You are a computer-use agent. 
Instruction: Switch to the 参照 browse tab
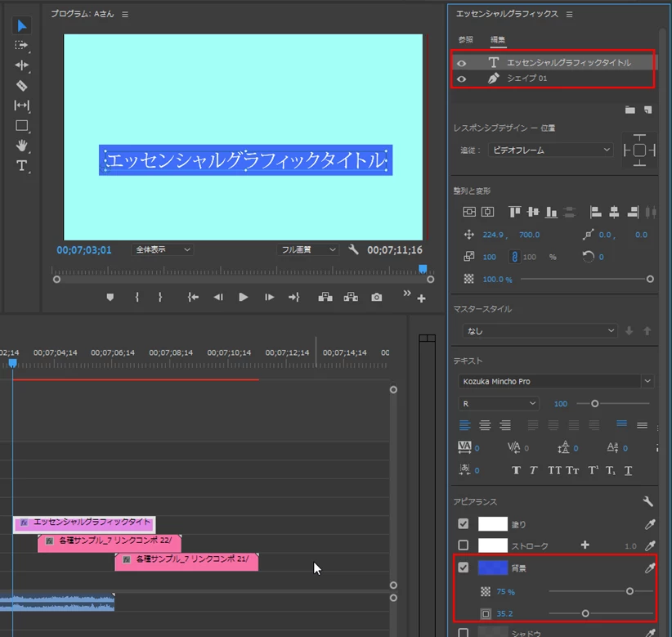pyautogui.click(x=465, y=39)
